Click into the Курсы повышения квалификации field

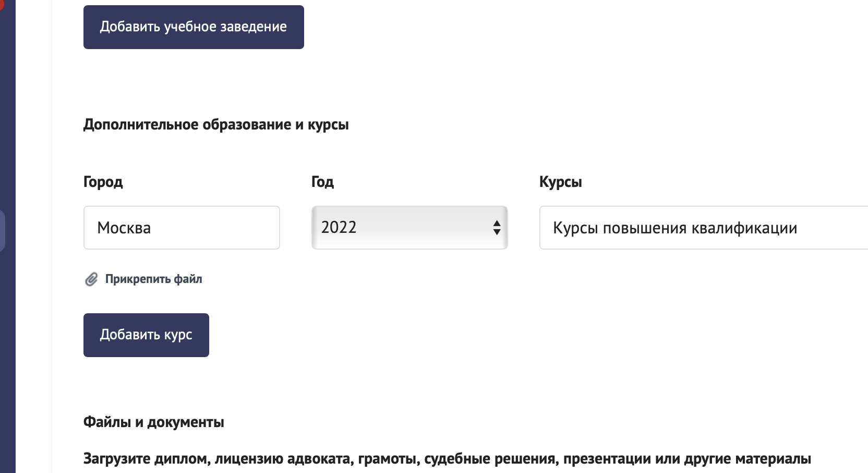point(704,228)
